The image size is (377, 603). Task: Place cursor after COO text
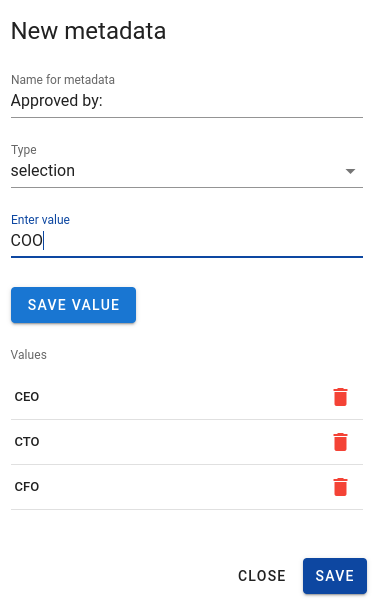(x=43, y=241)
